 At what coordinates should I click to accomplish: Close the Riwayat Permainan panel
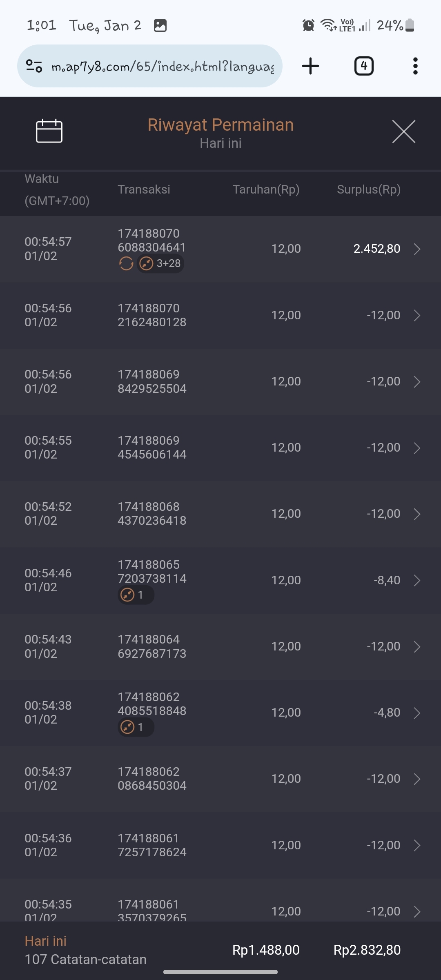point(403,131)
